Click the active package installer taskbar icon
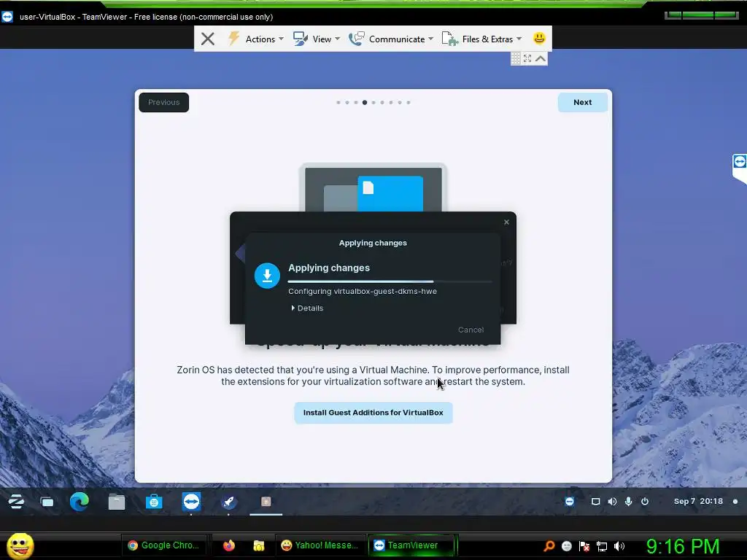The image size is (747, 560). (x=266, y=502)
